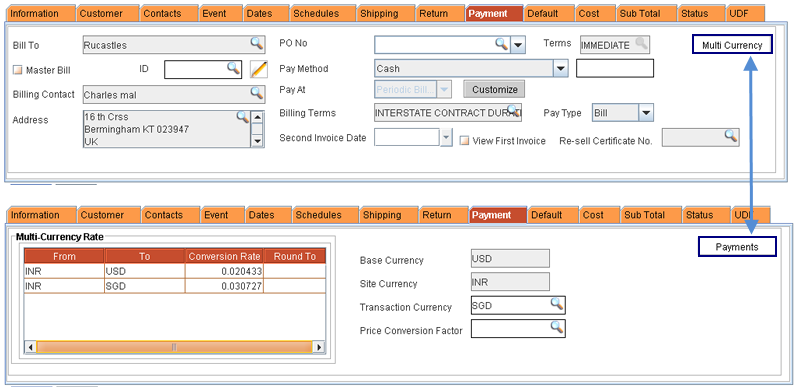Click the Round To column header
This screenshot has height=387, width=796.
[x=295, y=256]
